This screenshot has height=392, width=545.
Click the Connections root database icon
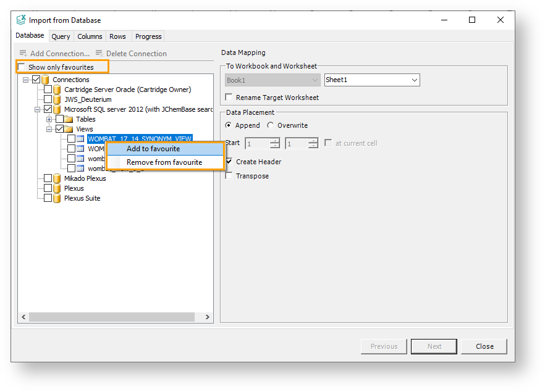(x=45, y=80)
